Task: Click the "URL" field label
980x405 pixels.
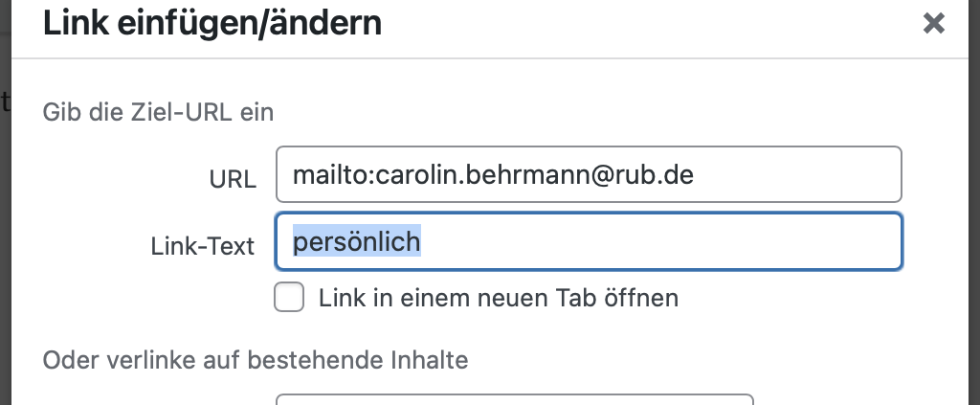Action: click(x=233, y=180)
